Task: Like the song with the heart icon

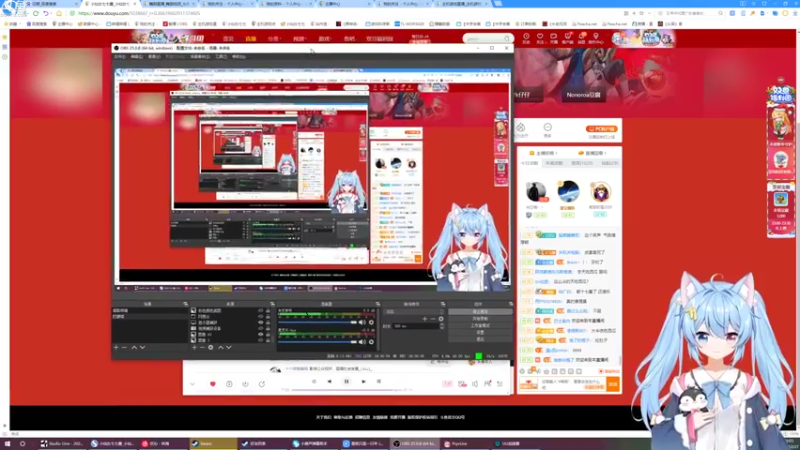Action: (213, 384)
